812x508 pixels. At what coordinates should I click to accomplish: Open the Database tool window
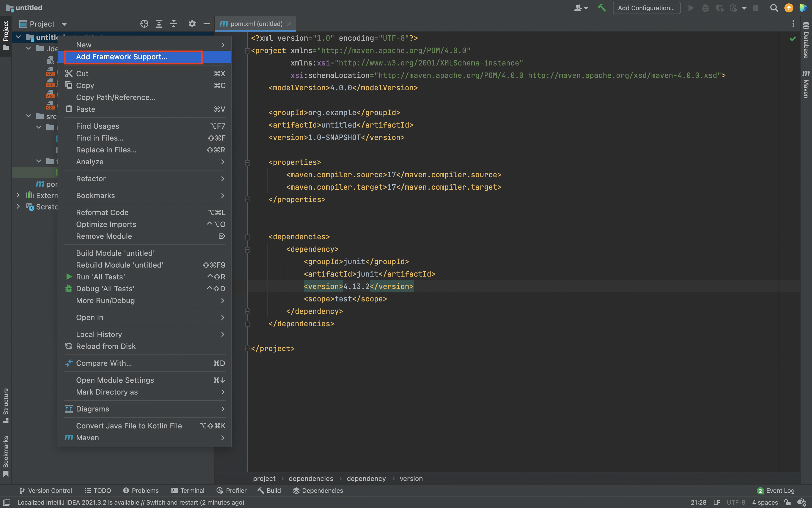806,40
